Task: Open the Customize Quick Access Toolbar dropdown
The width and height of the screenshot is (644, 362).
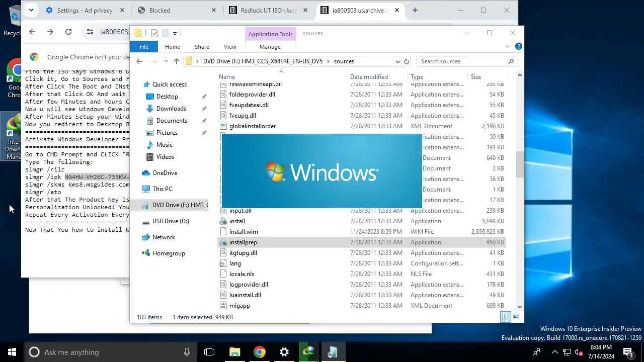Action: 175,33
